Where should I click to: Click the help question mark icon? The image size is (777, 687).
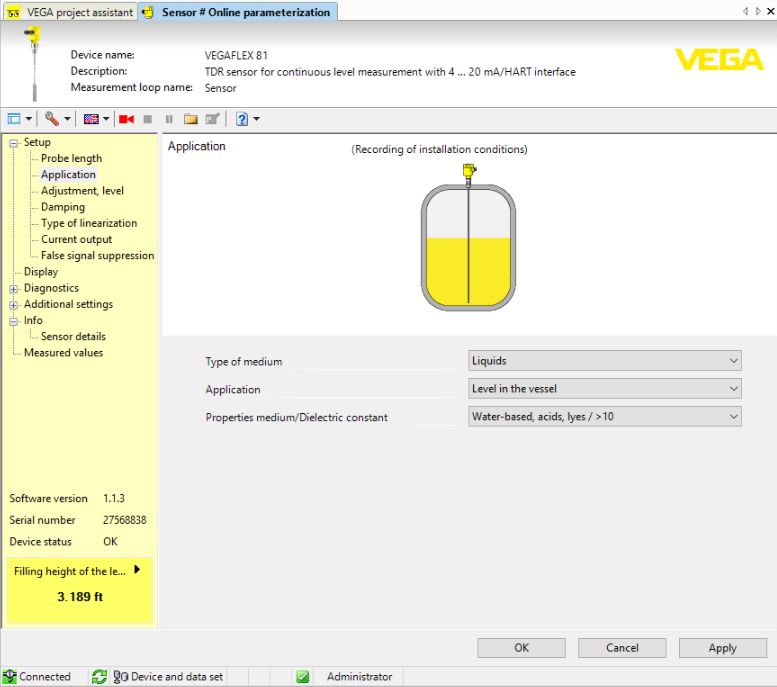tap(242, 119)
